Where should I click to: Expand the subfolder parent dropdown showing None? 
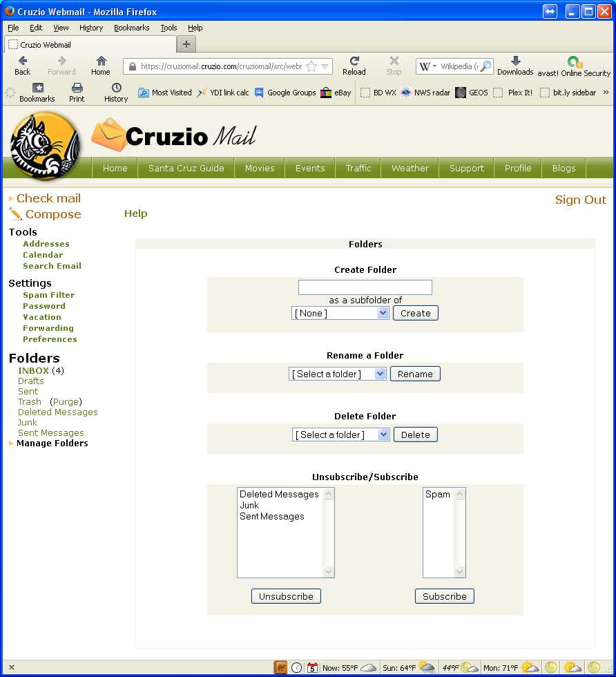click(x=340, y=313)
